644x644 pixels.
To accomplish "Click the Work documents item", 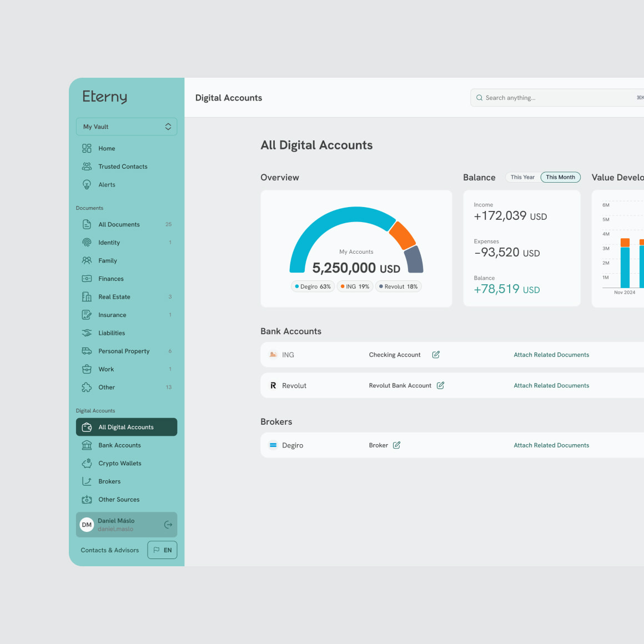I will (x=127, y=369).
